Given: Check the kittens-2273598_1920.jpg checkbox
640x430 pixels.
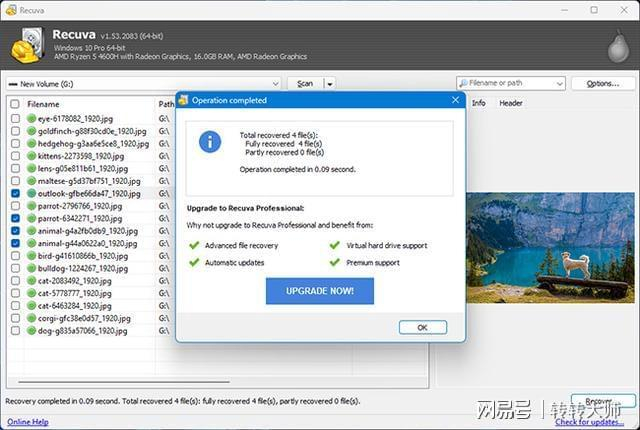Looking at the screenshot, I should tap(15, 156).
